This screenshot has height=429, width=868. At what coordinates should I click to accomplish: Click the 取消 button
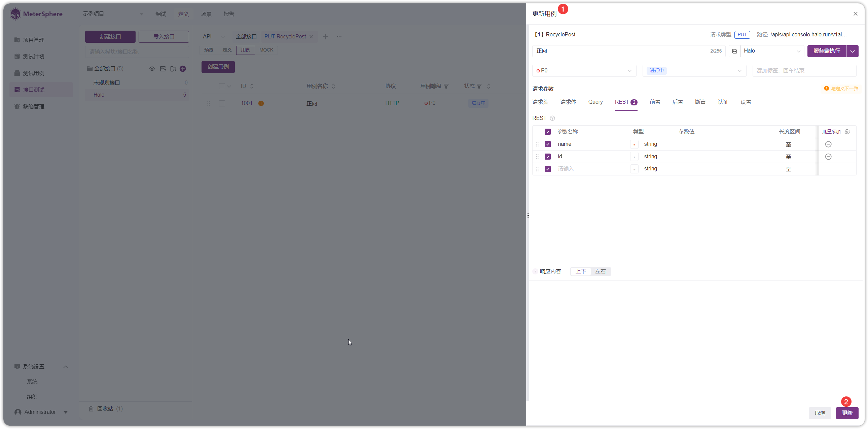click(820, 413)
